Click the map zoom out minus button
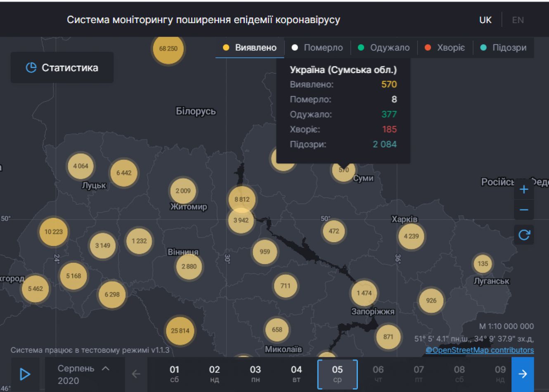 coord(524,210)
